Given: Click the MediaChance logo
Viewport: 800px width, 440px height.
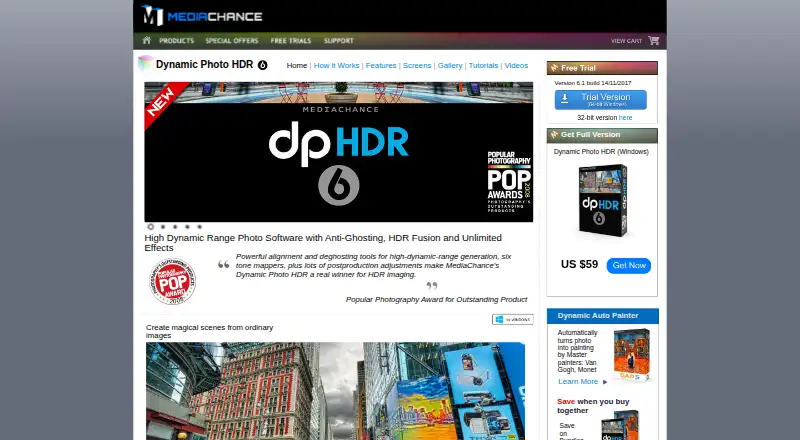Looking at the screenshot, I should pos(202,16).
